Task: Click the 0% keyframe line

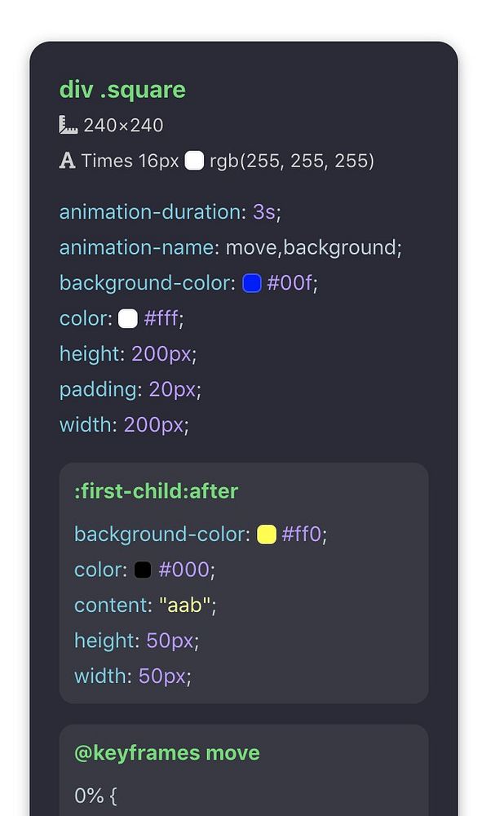Action: pos(95,796)
